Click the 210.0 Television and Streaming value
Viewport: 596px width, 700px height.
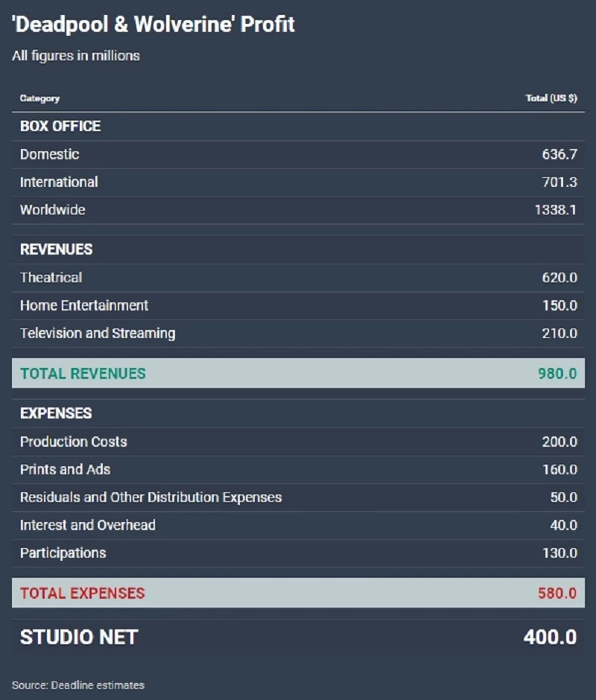tap(559, 334)
